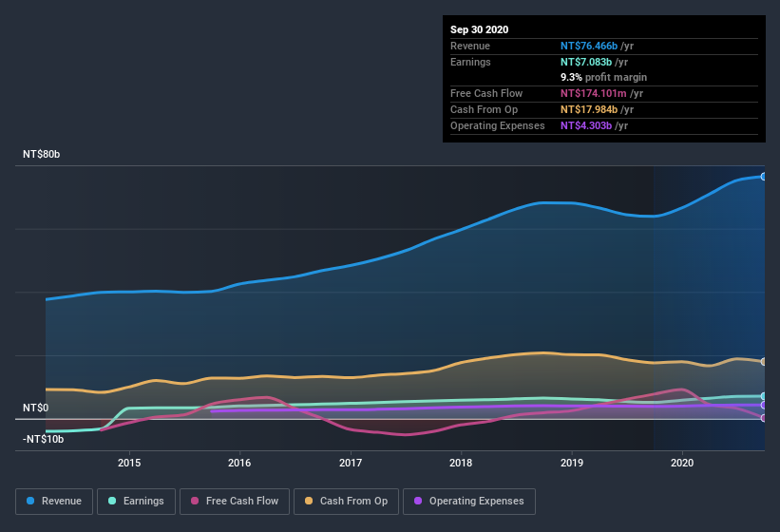Toggle the Earnings legend button
Viewport: 780px width, 532px height.
[x=136, y=502]
